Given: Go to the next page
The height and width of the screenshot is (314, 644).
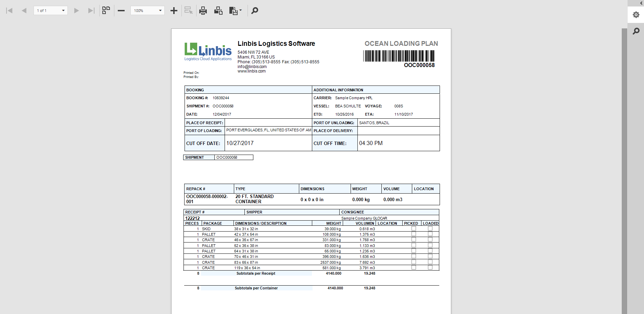Looking at the screenshot, I should click(x=76, y=11).
